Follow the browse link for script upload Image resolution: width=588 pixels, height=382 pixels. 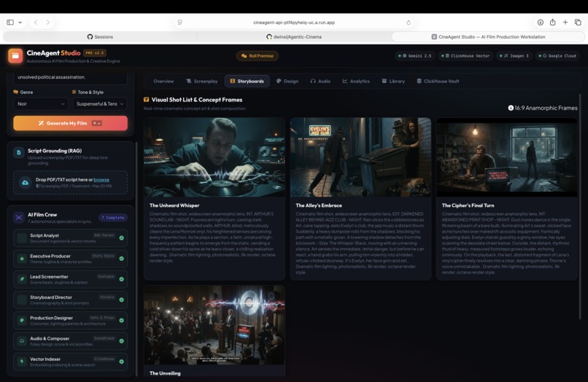point(101,179)
